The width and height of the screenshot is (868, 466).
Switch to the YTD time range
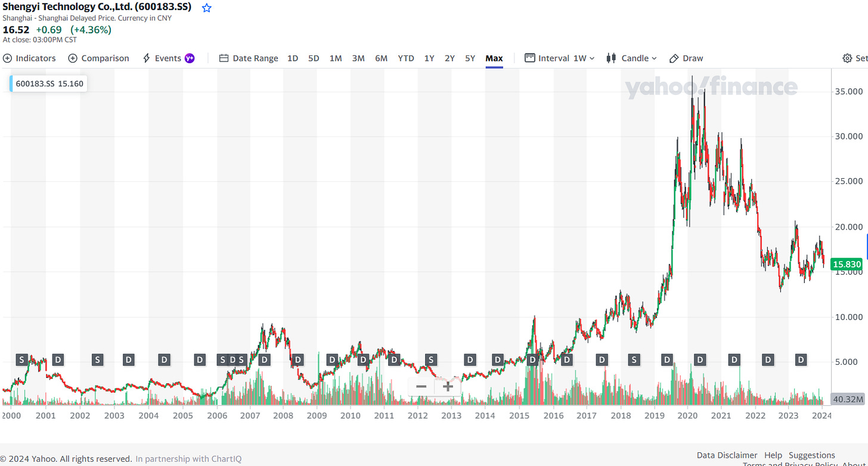point(405,58)
